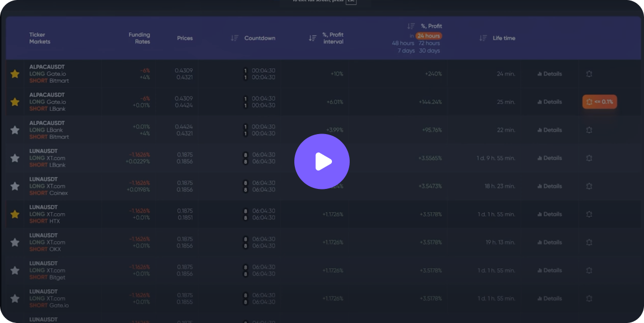
Task: Toggle the favorite star for LUNAUSDT SHORT Bitget
Action: (x=15, y=270)
